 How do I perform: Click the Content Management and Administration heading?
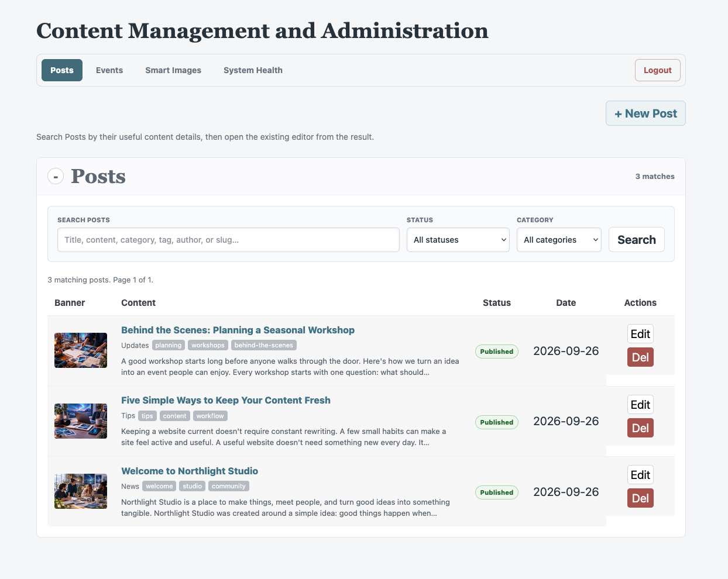point(262,31)
